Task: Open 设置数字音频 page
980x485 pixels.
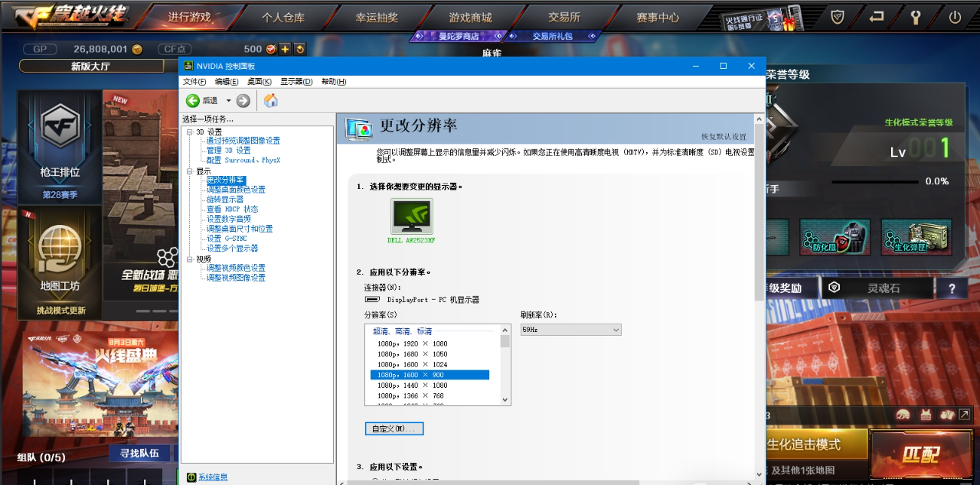Action: pos(228,219)
